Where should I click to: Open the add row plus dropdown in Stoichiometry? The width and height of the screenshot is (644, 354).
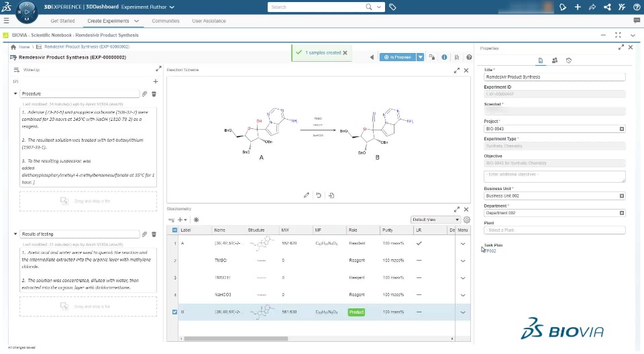pos(182,220)
